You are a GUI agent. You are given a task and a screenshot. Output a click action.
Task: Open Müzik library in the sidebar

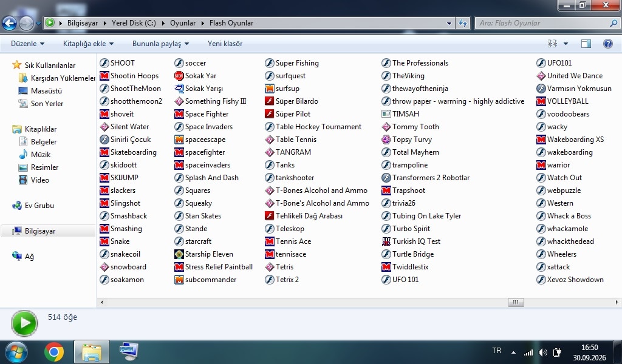click(41, 155)
